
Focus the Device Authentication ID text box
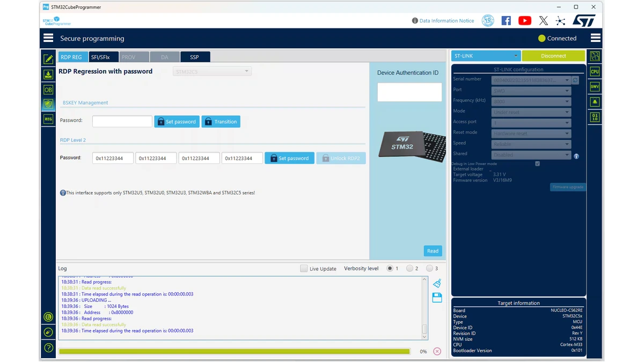tap(409, 92)
